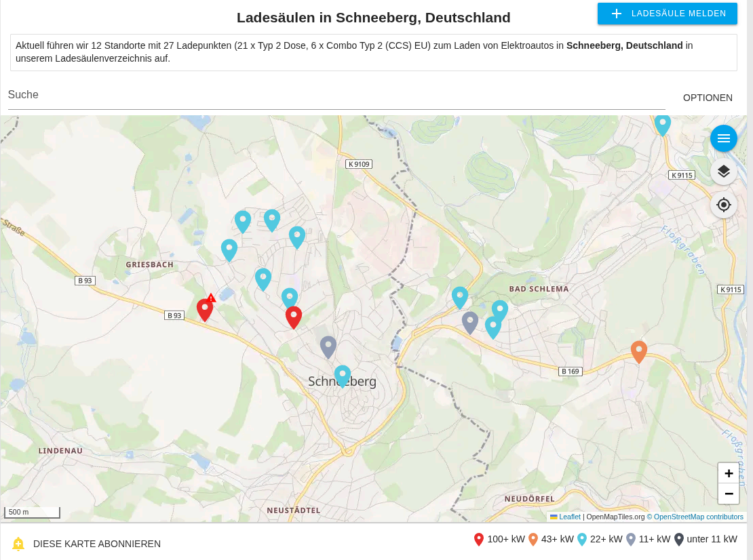Image resolution: width=753 pixels, height=560 pixels.
Task: Click the LADESÄULE MELDEN button
Action: point(667,13)
